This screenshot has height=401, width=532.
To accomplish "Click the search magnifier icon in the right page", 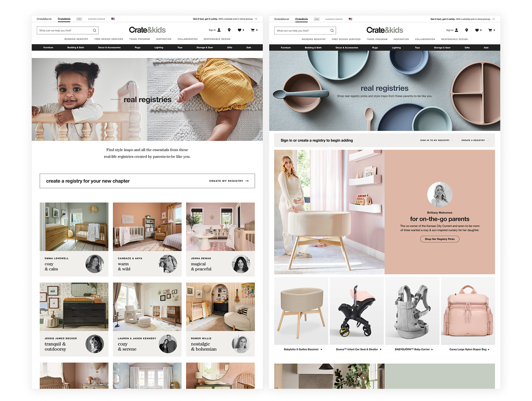I will pyautogui.click(x=332, y=31).
